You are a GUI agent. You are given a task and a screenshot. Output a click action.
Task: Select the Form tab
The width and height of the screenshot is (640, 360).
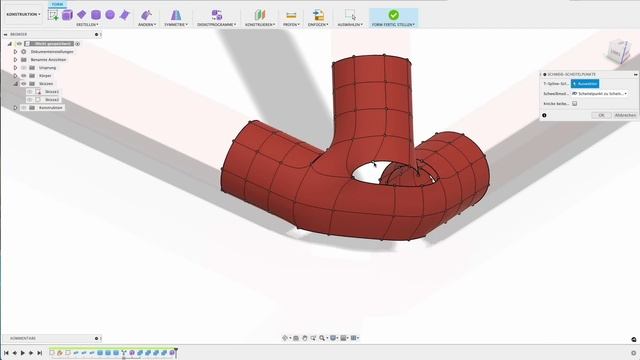[x=57, y=4]
